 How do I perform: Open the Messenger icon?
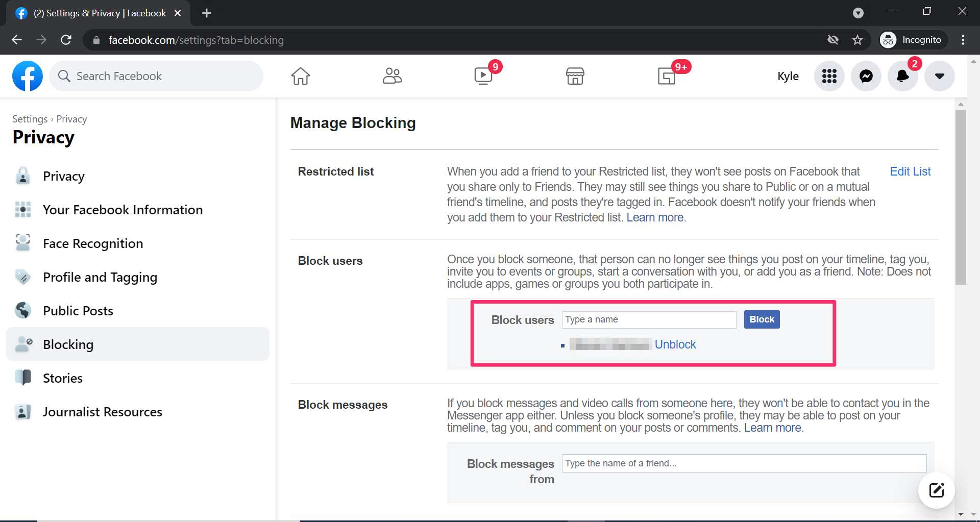[x=866, y=76]
